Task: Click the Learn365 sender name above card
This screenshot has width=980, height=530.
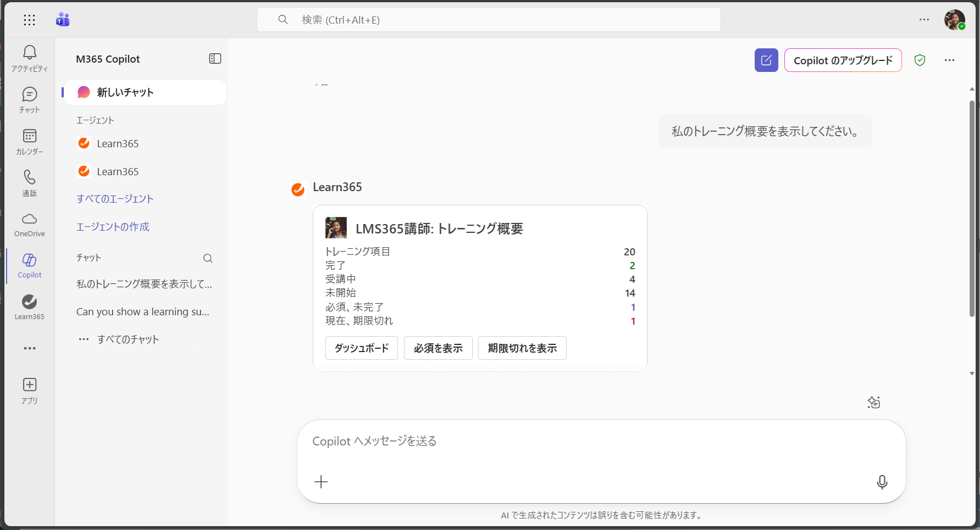Action: click(x=337, y=187)
